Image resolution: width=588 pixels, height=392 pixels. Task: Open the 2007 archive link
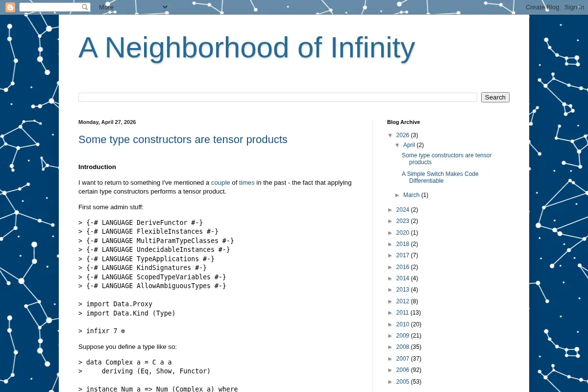pos(403,359)
